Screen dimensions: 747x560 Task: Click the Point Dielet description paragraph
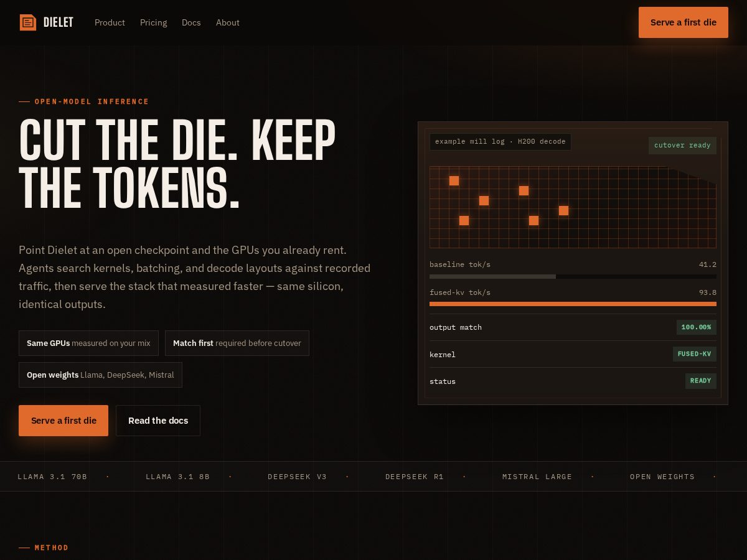point(195,277)
